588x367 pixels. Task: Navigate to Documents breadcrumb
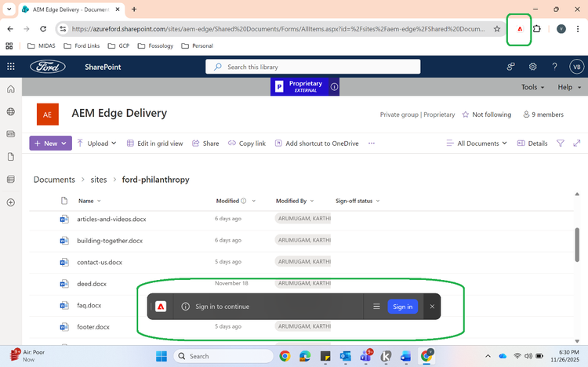coord(54,180)
